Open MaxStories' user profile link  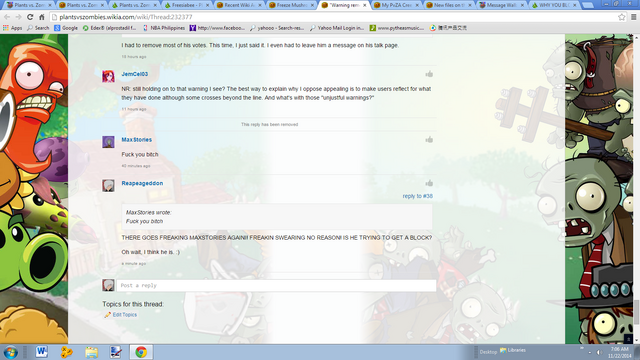pos(136,140)
